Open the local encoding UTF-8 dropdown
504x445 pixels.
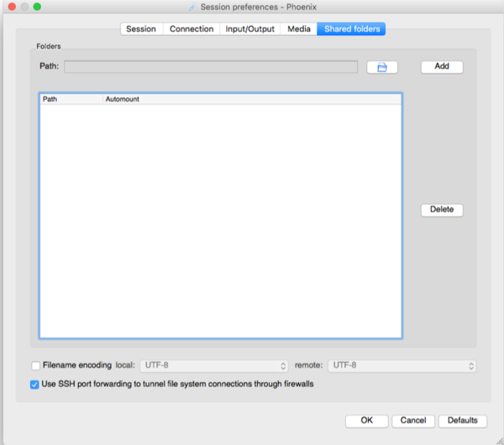(x=213, y=366)
